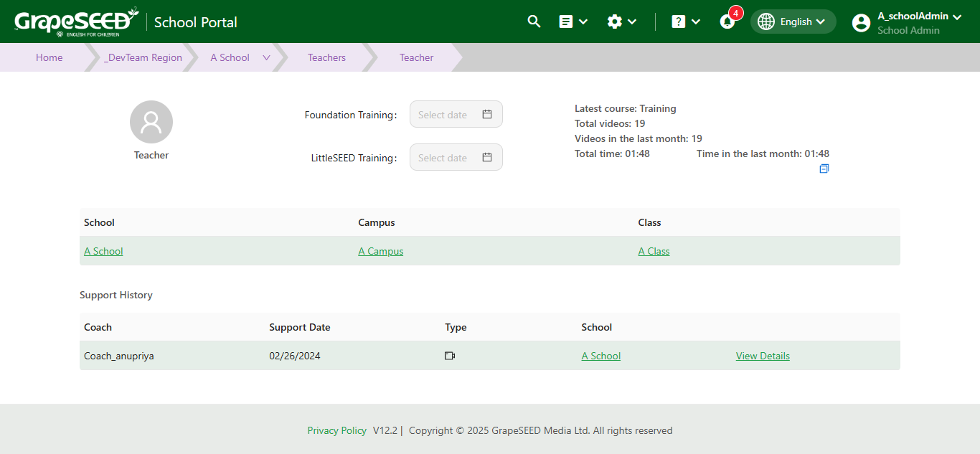Viewport: 980px width, 454px height.
Task: Open A School link in Support History row
Action: pyautogui.click(x=601, y=356)
